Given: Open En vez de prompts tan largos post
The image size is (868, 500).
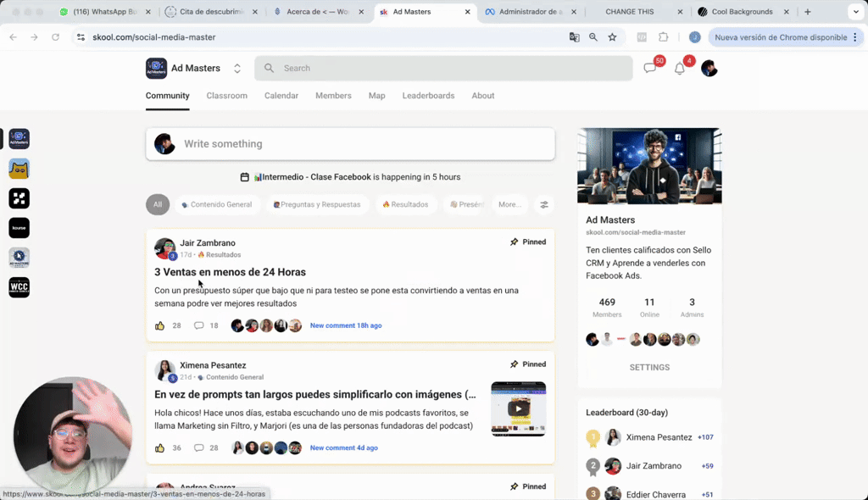Looking at the screenshot, I should pos(315,394).
